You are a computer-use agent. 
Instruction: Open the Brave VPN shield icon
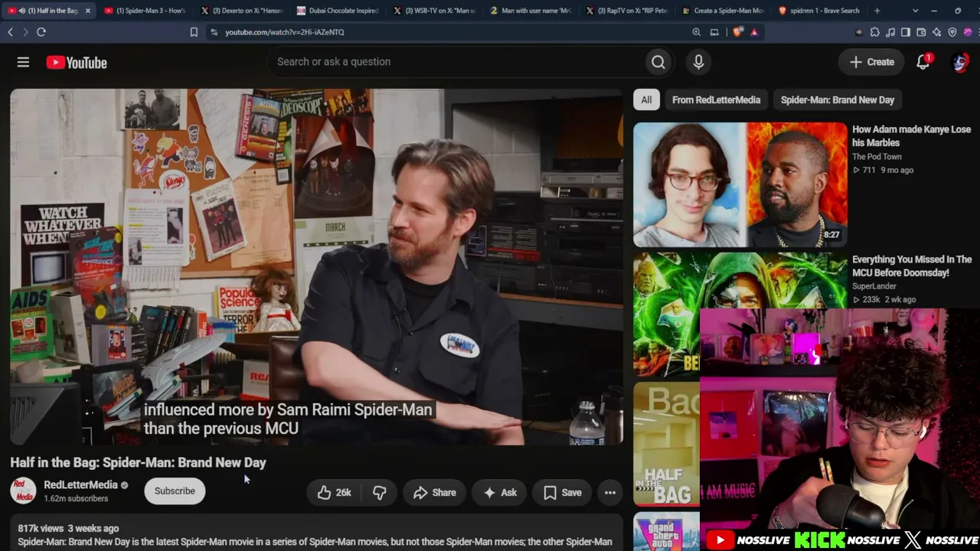pyautogui.click(x=952, y=32)
